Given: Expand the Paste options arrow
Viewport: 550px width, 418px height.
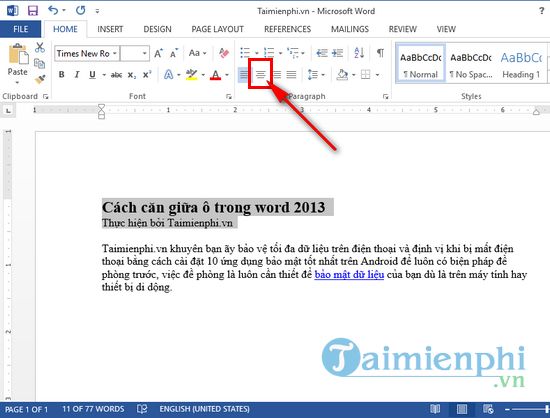Looking at the screenshot, I should [18, 83].
